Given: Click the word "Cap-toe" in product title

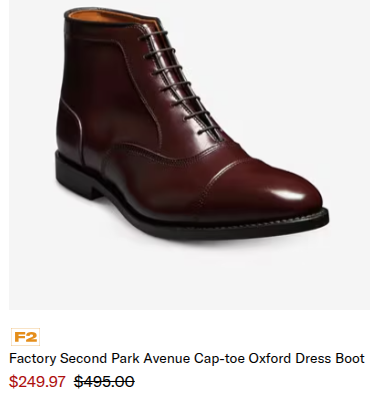Looking at the screenshot, I should (x=220, y=359).
